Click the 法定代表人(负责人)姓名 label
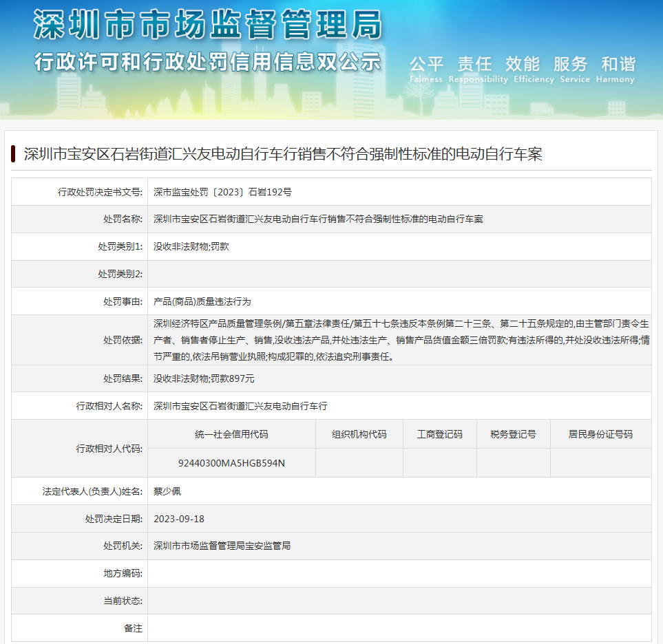This screenshot has width=663, height=644. coord(93,491)
